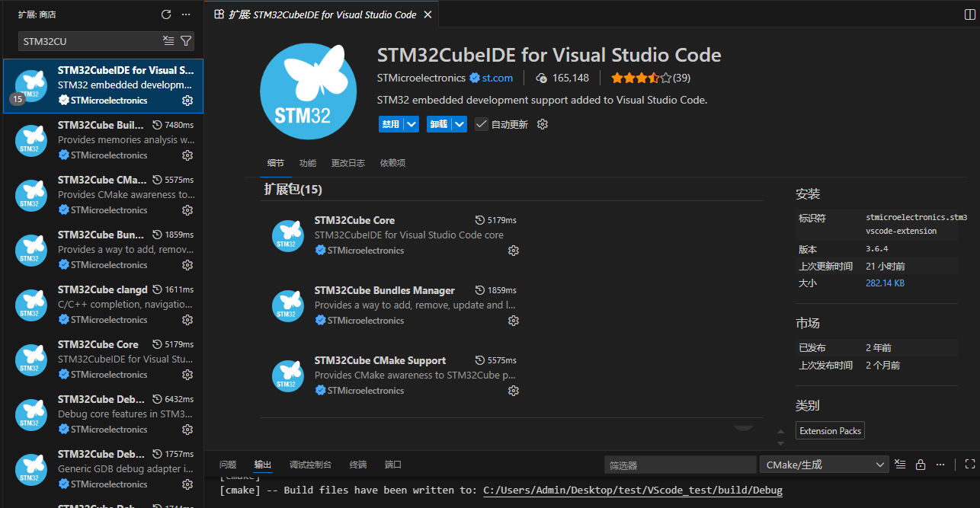Open the 调试控制台 debug console tab

(x=310, y=465)
